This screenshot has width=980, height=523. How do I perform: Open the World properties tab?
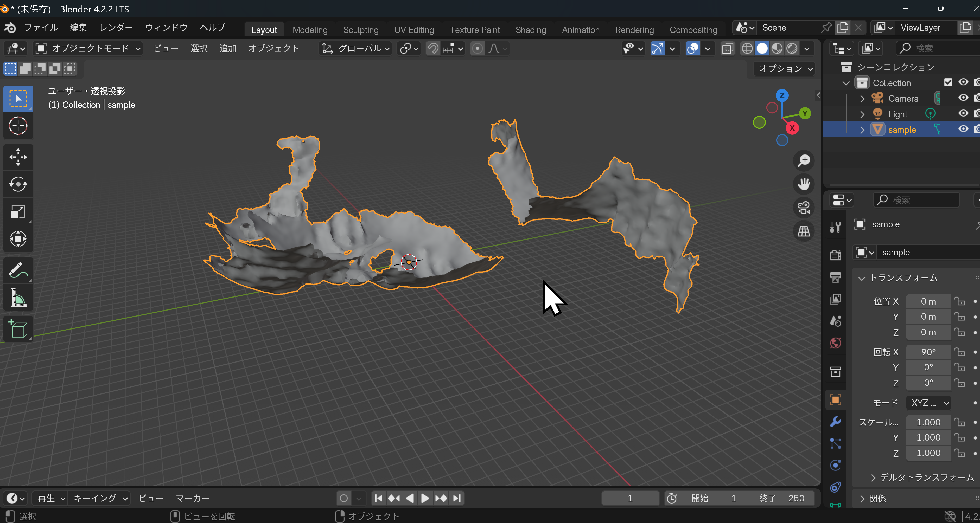pyautogui.click(x=835, y=343)
